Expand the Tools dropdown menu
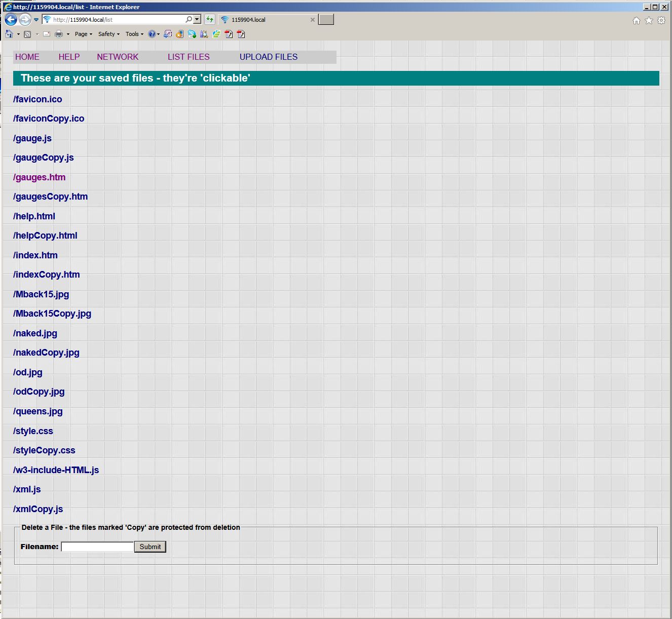This screenshot has height=619, width=672. coord(134,34)
